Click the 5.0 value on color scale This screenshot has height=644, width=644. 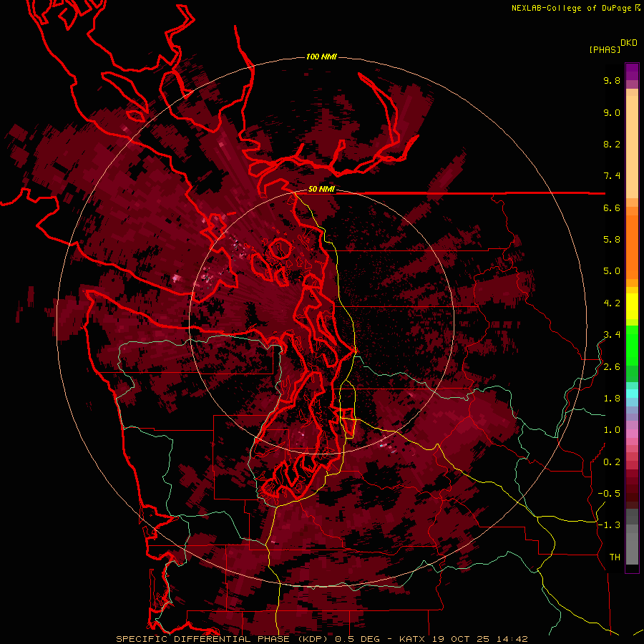(x=612, y=271)
